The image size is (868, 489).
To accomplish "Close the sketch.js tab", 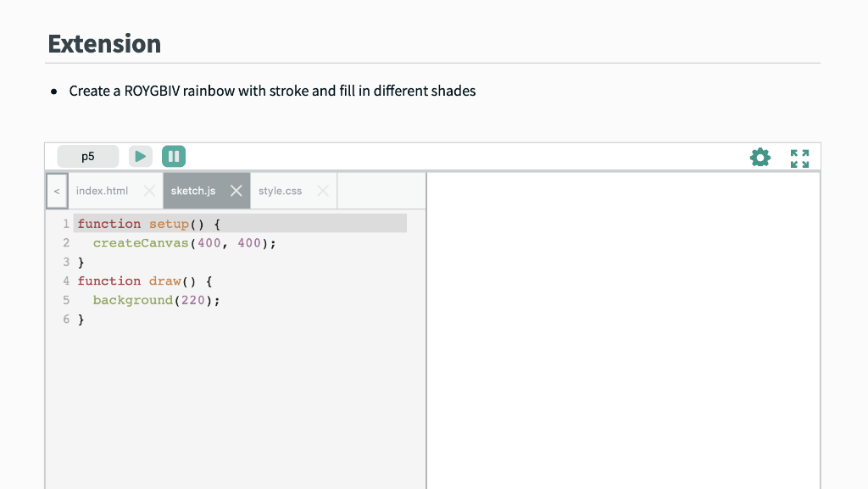I will (236, 191).
